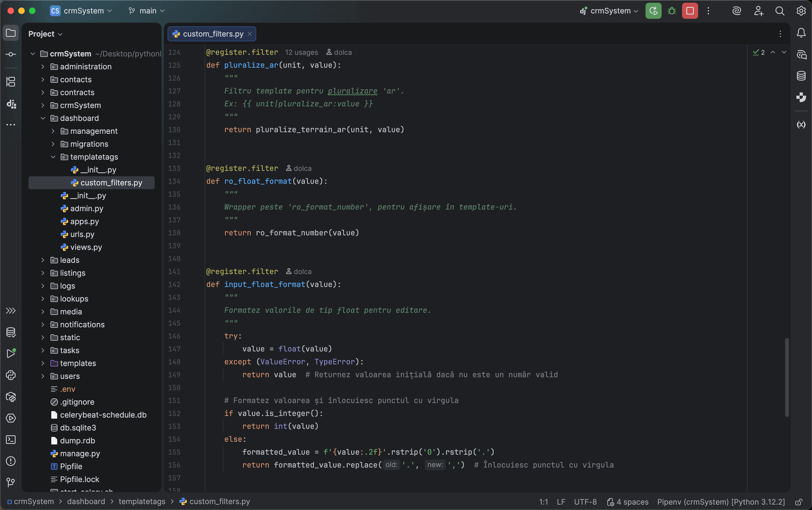Expand the leads folder in project tree
This screenshot has width=812, height=510.
[43, 260]
